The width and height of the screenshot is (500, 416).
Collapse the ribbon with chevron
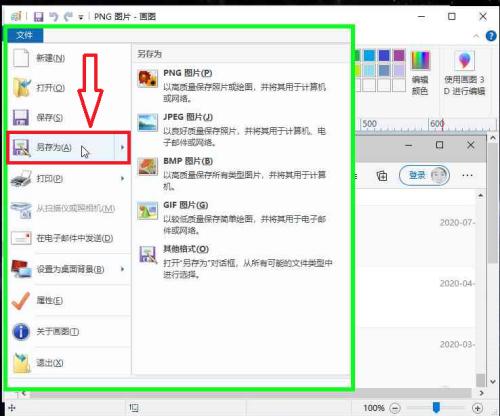click(476, 36)
